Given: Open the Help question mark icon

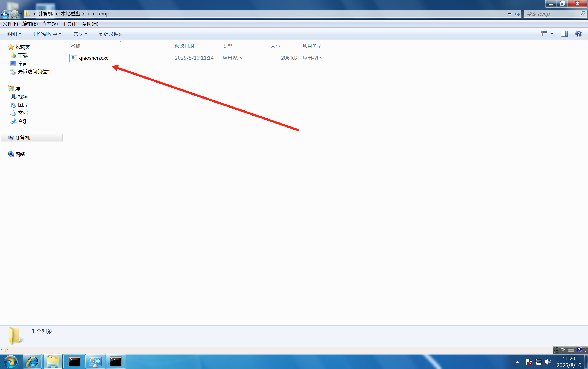Looking at the screenshot, I should 578,34.
